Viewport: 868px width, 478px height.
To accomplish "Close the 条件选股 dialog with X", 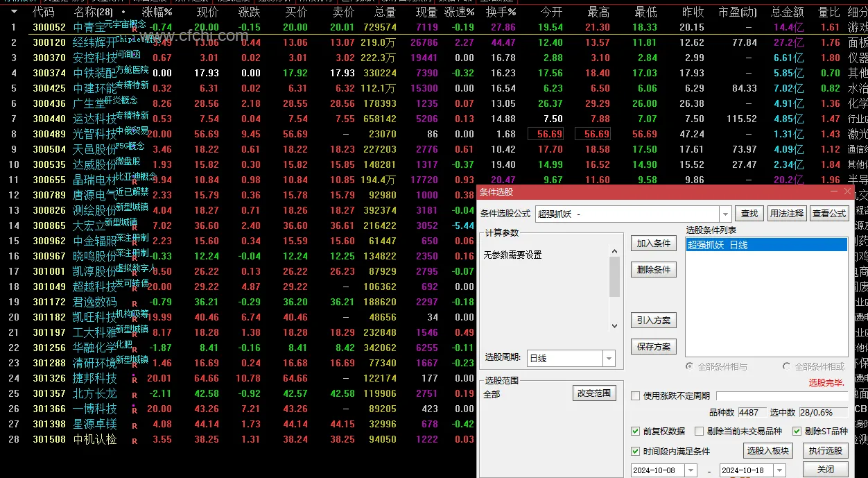I will point(848,191).
